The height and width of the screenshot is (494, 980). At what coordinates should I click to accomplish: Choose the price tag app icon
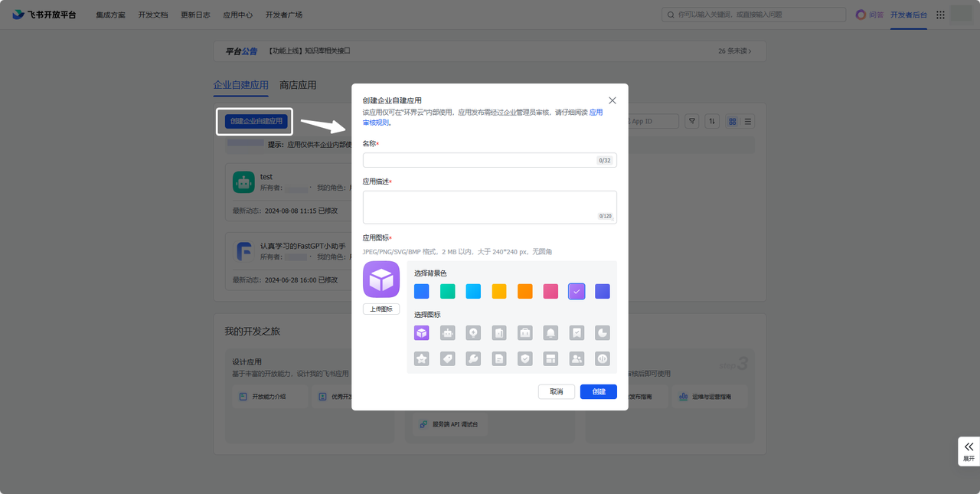pos(447,358)
